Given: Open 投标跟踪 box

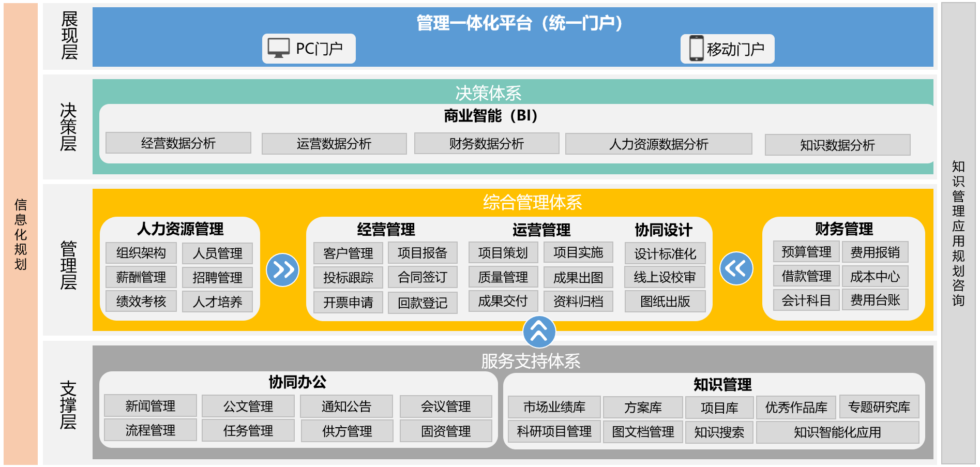Looking at the screenshot, I should pyautogui.click(x=349, y=278).
